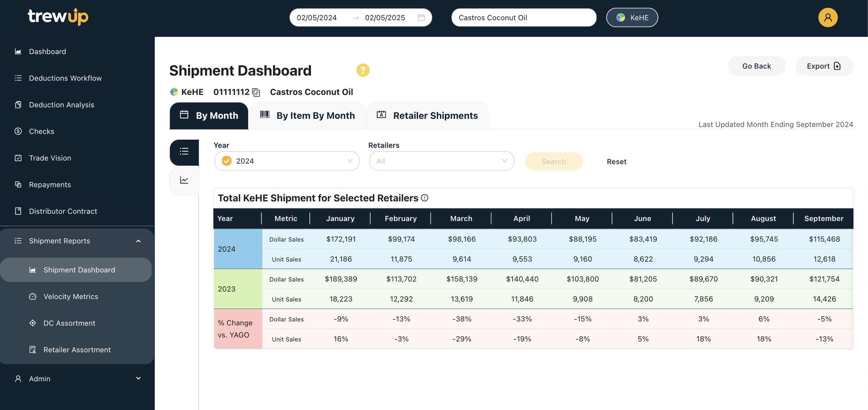Toggle the KeHE distributor pill
The image size is (868, 410).
(x=632, y=17)
